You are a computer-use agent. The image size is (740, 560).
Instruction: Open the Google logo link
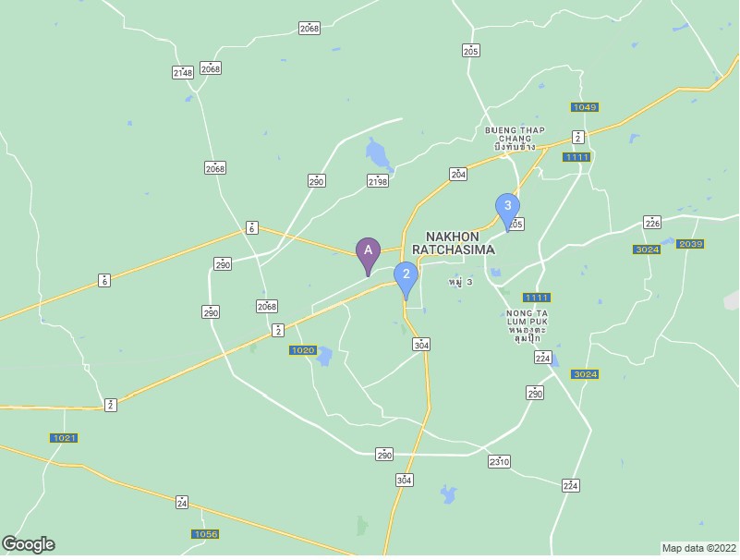(29, 544)
